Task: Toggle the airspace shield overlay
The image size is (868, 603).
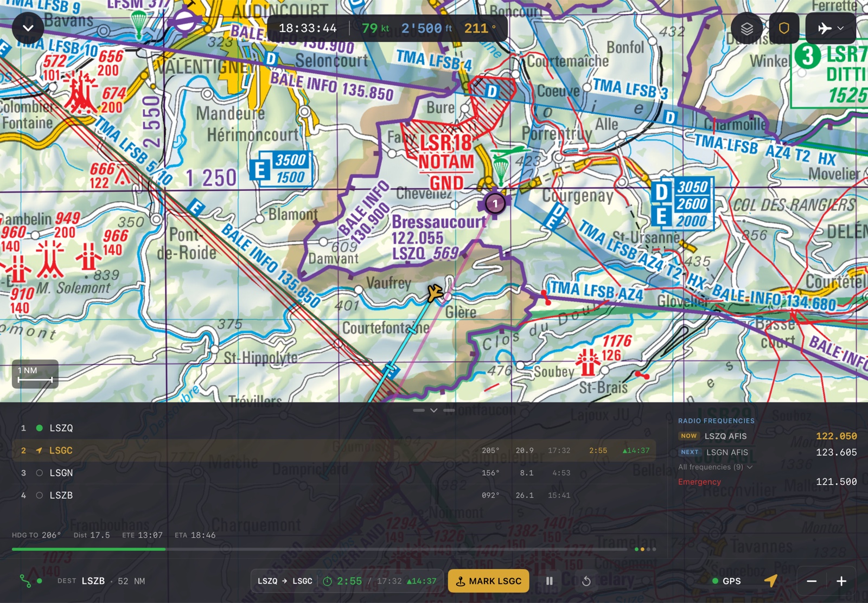Action: click(x=784, y=28)
